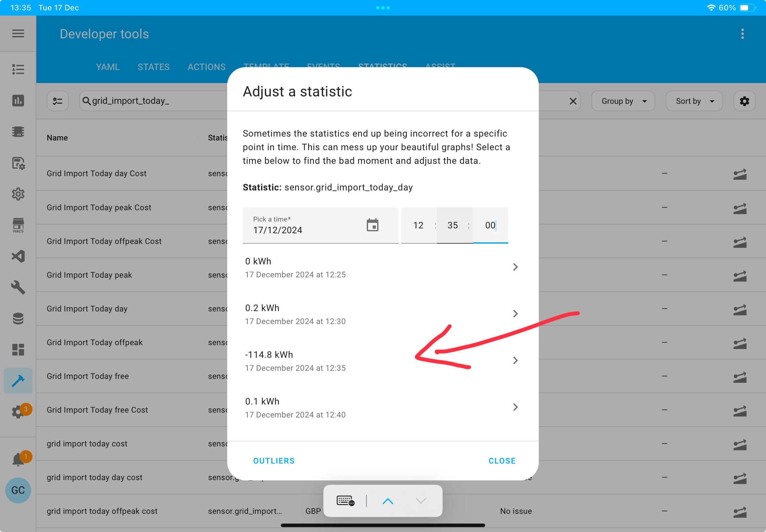Switch to the STATES tab
766x532 pixels.
click(154, 67)
